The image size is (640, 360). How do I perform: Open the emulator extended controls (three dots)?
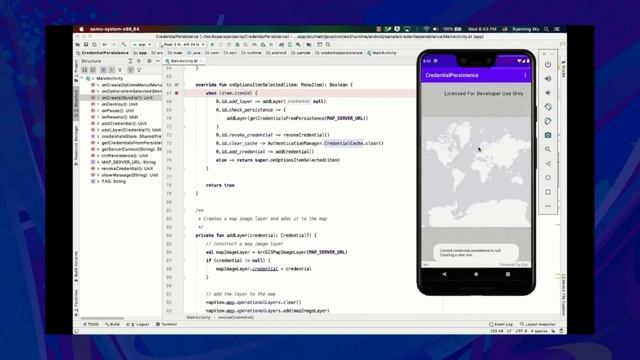pyautogui.click(x=548, y=206)
